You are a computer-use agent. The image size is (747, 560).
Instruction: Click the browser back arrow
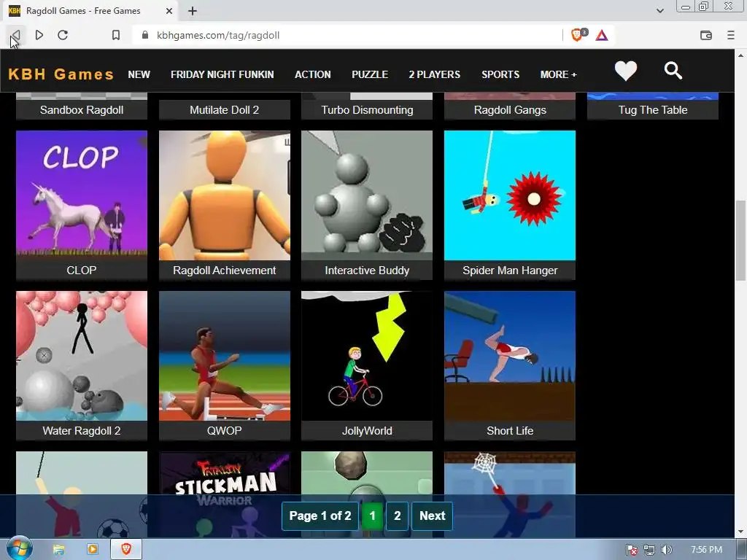click(x=16, y=35)
